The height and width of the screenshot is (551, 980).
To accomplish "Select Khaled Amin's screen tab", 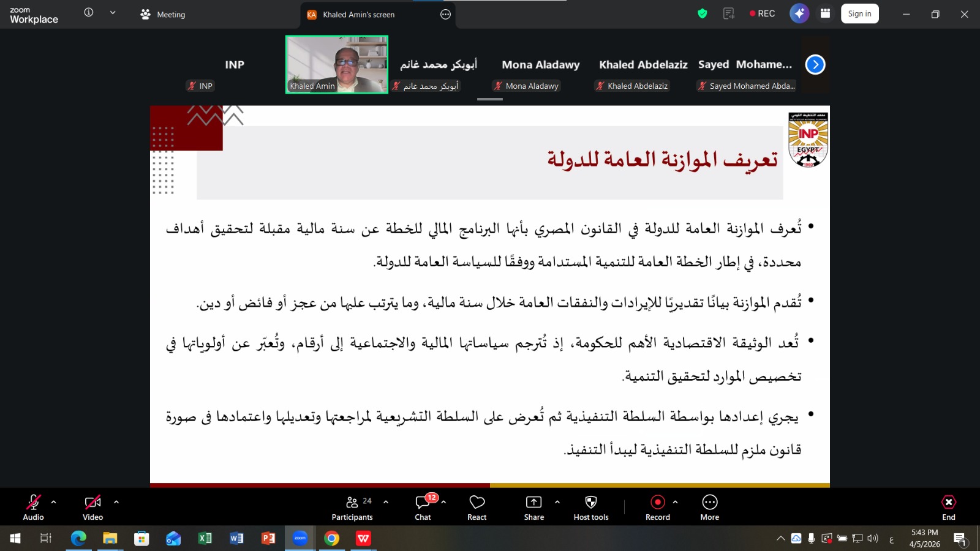I will (358, 15).
